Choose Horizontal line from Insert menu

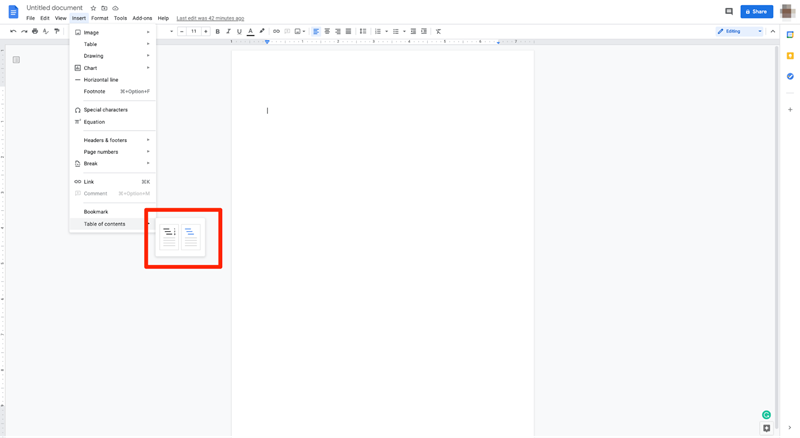pos(101,80)
